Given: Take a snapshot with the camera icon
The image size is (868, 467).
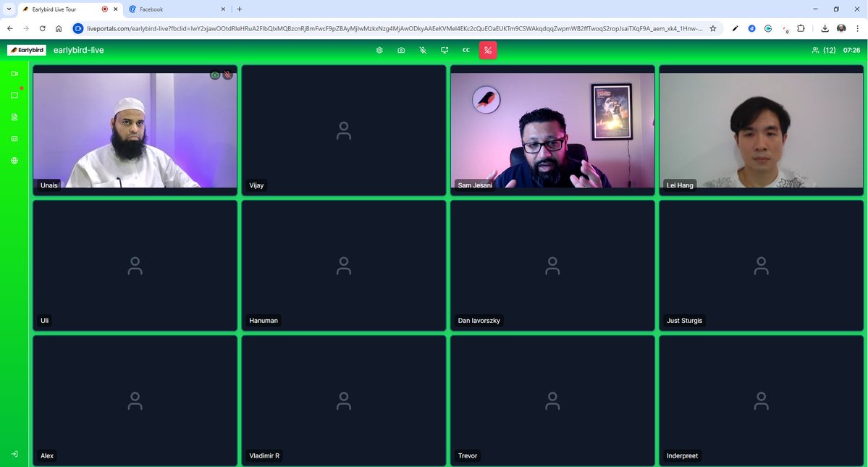Looking at the screenshot, I should point(401,50).
